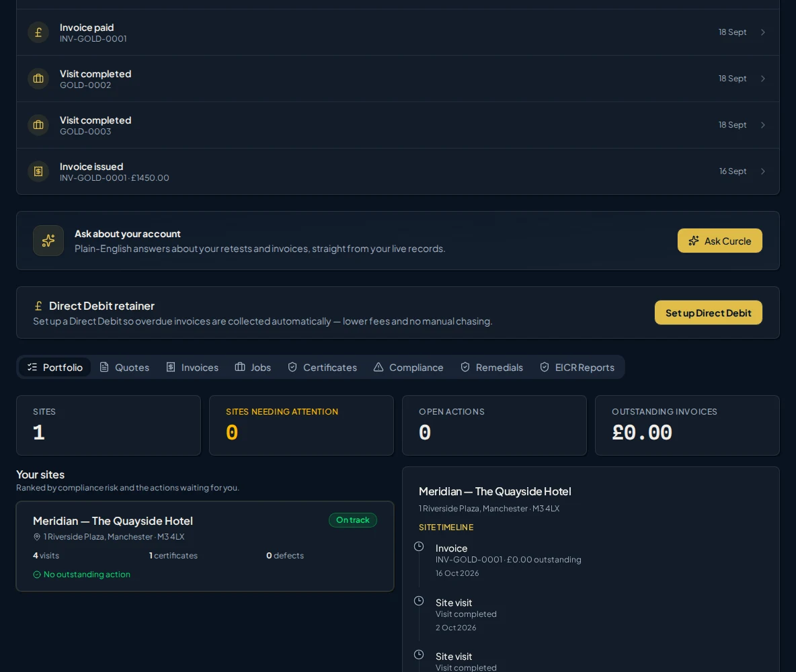Viewport: 796px width, 672px height.
Task: Click the Open Actions card
Action: [494, 425]
